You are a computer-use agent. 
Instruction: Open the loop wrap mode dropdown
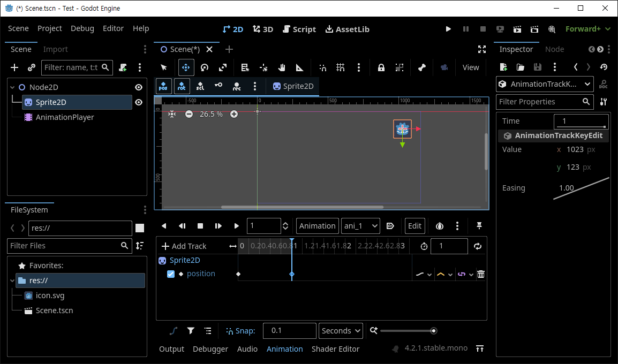coord(465,274)
